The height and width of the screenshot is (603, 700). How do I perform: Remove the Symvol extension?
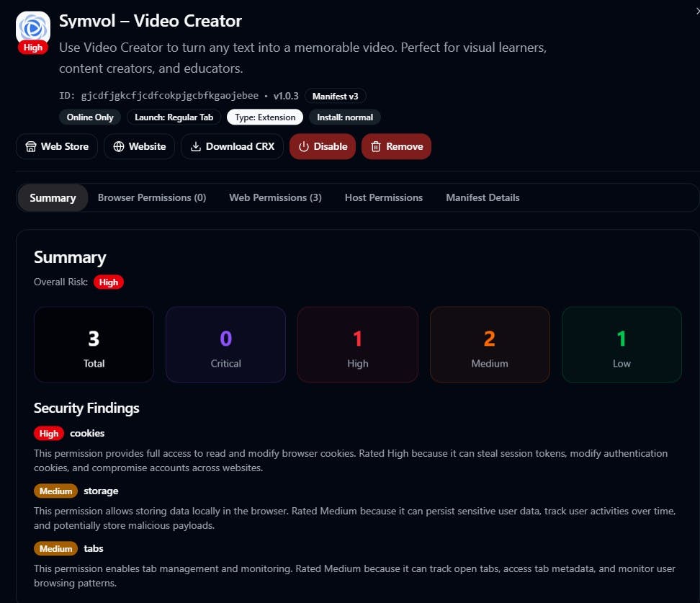coord(396,146)
